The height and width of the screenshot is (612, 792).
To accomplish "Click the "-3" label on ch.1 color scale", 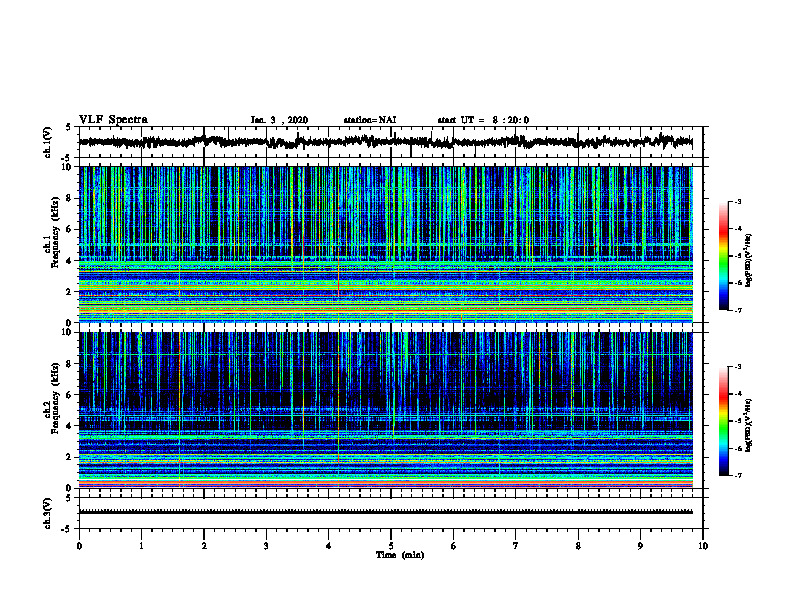I will pos(737,201).
